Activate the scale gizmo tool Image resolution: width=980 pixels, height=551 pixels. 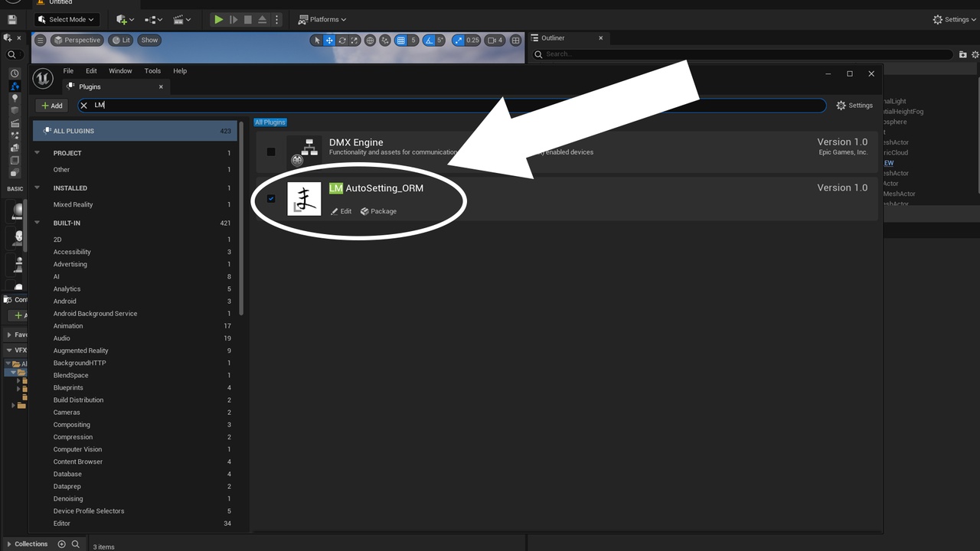pyautogui.click(x=354, y=41)
